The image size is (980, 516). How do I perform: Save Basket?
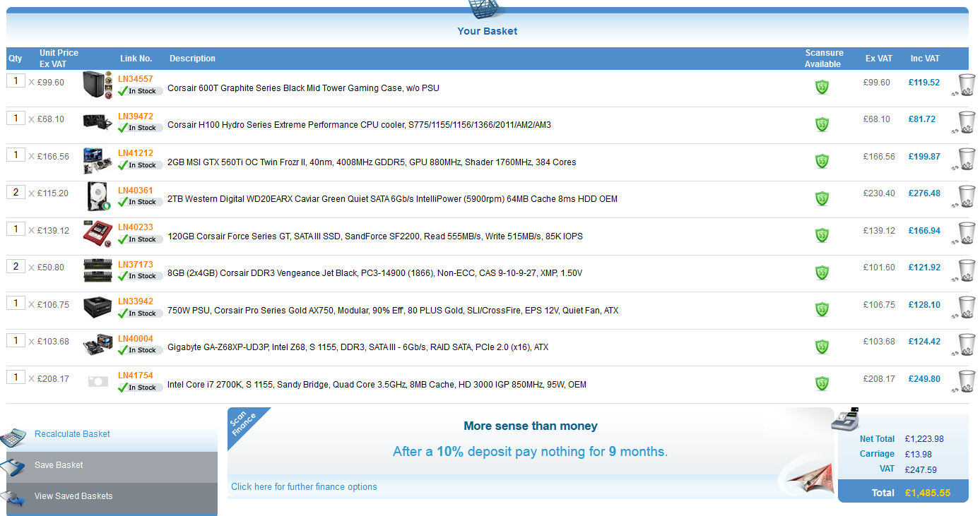pos(59,465)
